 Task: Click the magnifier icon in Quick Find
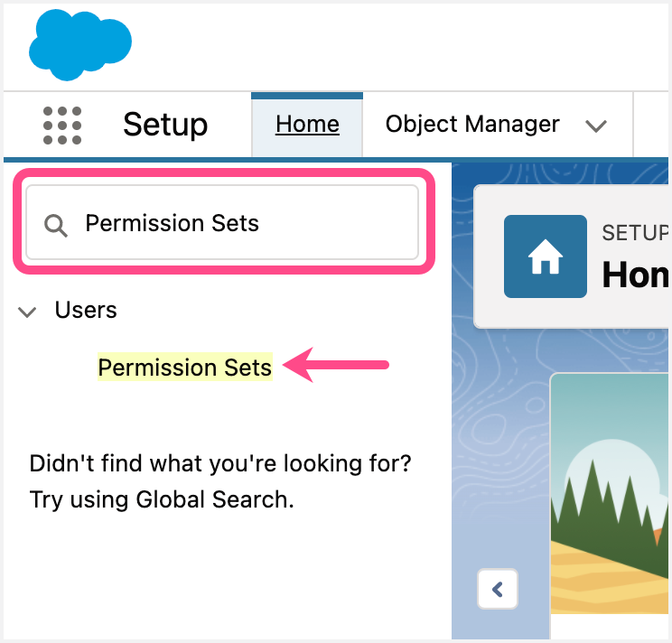pos(56,225)
